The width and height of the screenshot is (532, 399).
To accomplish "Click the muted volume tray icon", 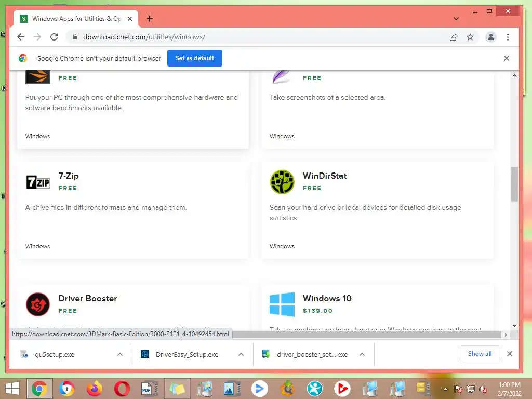I will 483,389.
